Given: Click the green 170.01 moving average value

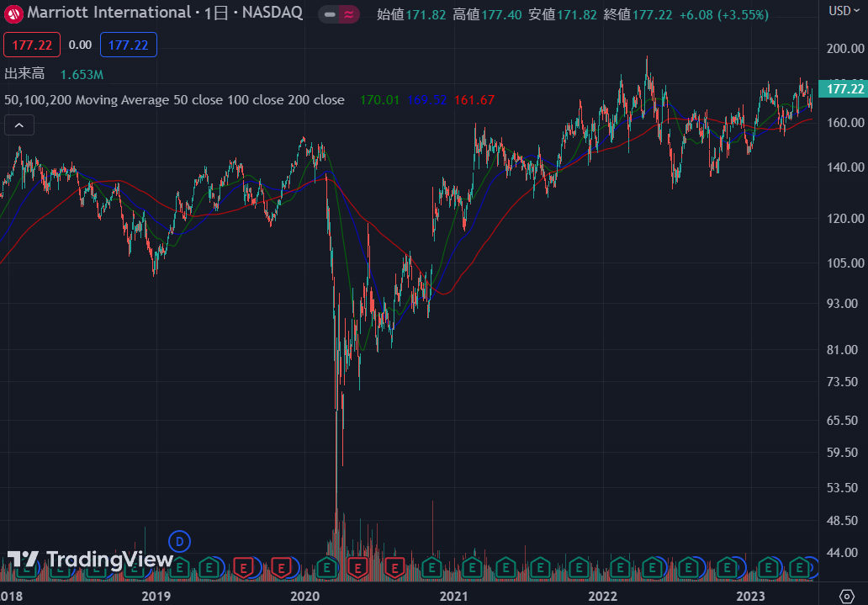Looking at the screenshot, I should pyautogui.click(x=380, y=100).
